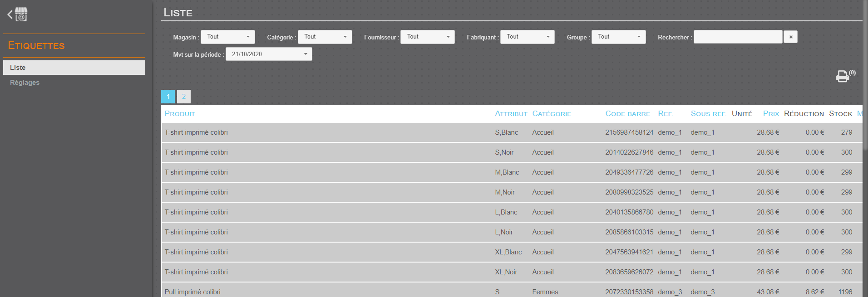Select the XL,Noir attribute cell
The width and height of the screenshot is (868, 297).
coord(506,272)
